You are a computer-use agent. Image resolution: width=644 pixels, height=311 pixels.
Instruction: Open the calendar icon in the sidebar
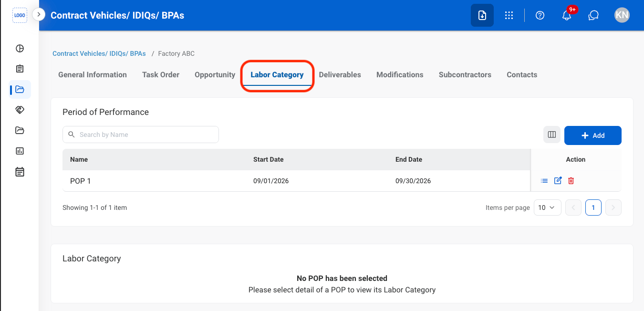tap(20, 172)
